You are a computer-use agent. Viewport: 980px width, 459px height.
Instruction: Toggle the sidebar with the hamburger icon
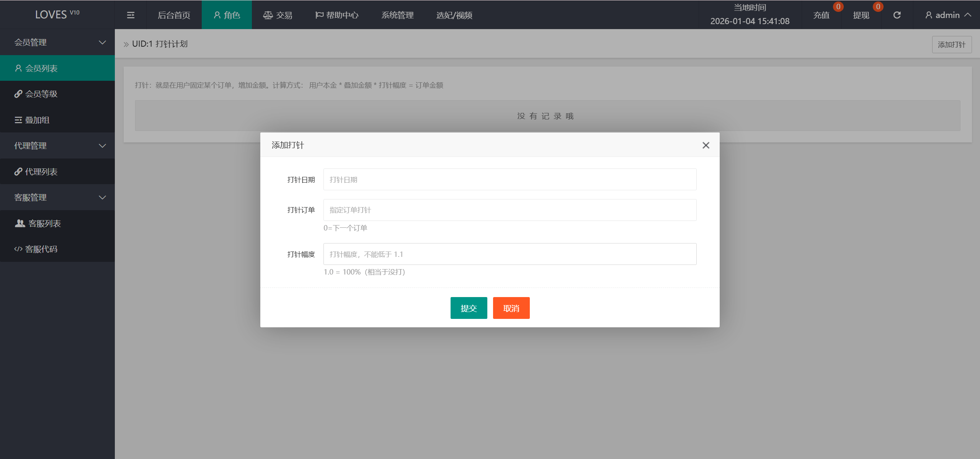click(x=130, y=15)
